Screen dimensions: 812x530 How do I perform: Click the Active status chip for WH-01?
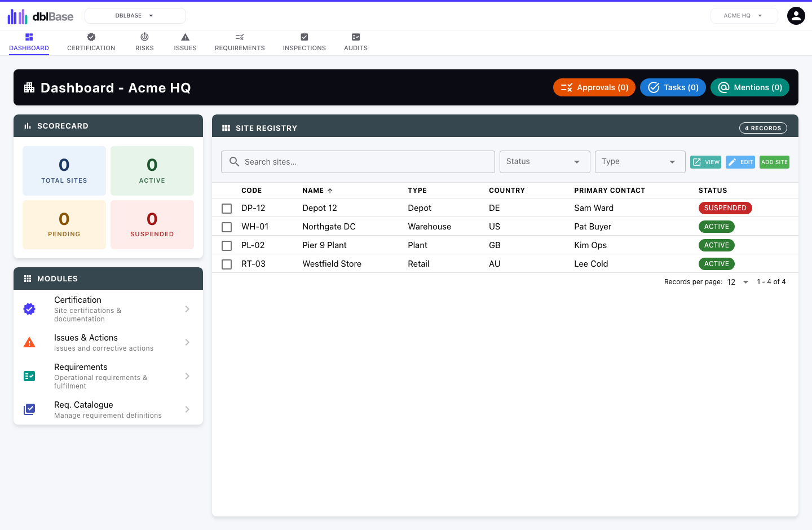point(717,227)
